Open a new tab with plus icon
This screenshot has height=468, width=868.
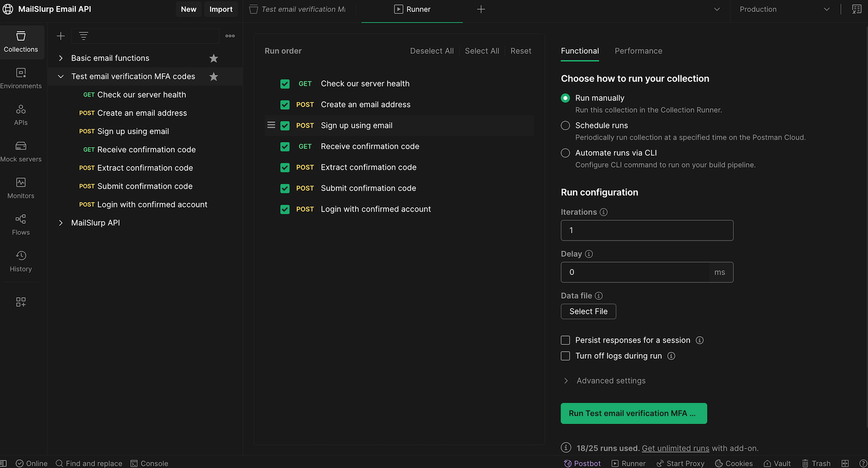[481, 9]
